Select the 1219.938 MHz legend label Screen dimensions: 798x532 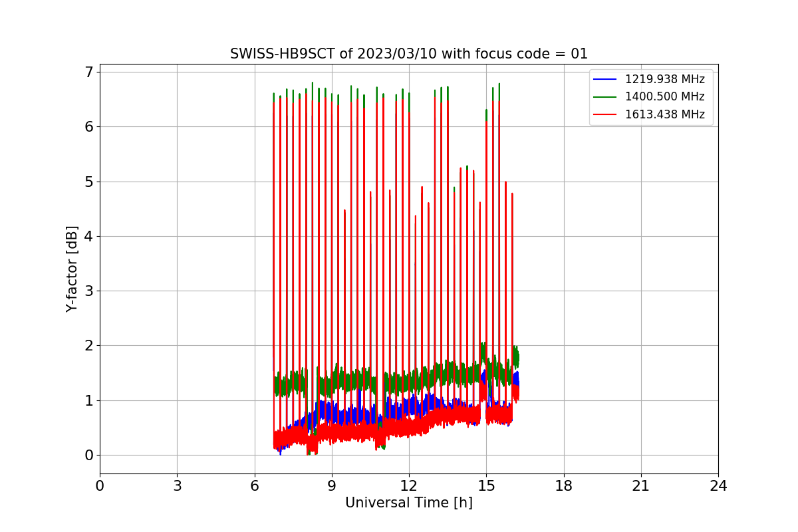pos(664,79)
